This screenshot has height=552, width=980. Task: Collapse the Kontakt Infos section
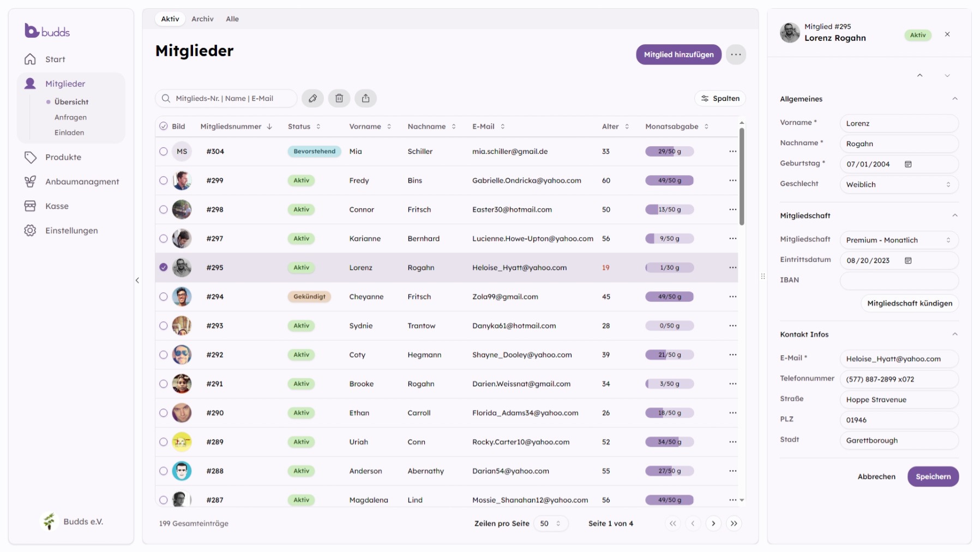pos(955,334)
